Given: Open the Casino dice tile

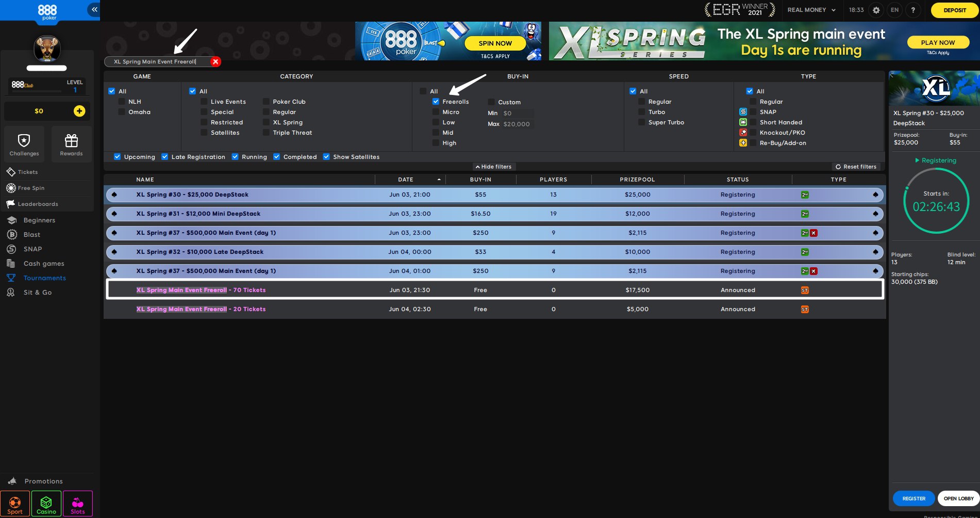Looking at the screenshot, I should point(46,504).
